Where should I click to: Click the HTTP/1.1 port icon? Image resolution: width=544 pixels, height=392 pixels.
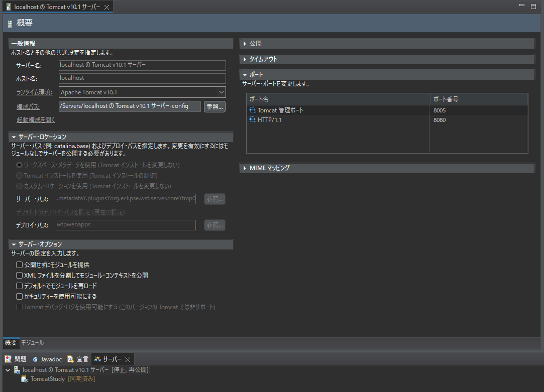pyautogui.click(x=252, y=120)
